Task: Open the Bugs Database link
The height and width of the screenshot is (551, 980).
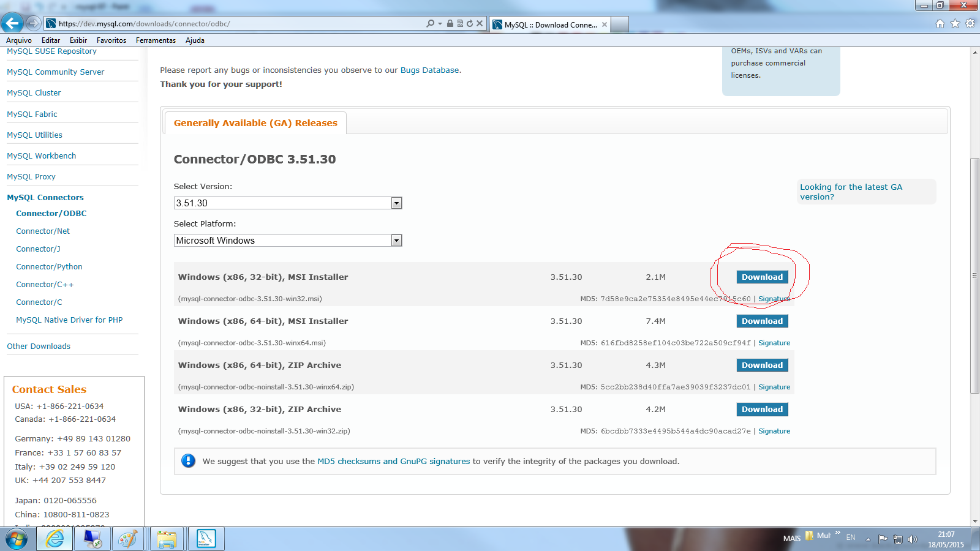Action: 429,70
